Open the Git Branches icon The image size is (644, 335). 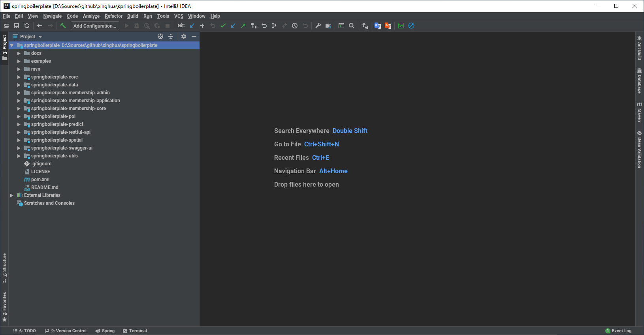pos(274,26)
